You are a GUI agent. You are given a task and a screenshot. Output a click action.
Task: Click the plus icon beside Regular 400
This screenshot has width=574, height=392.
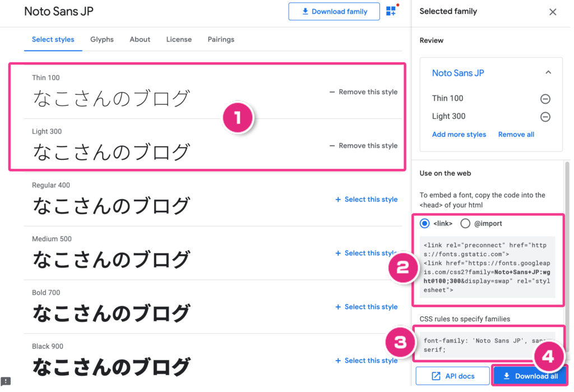(338, 200)
